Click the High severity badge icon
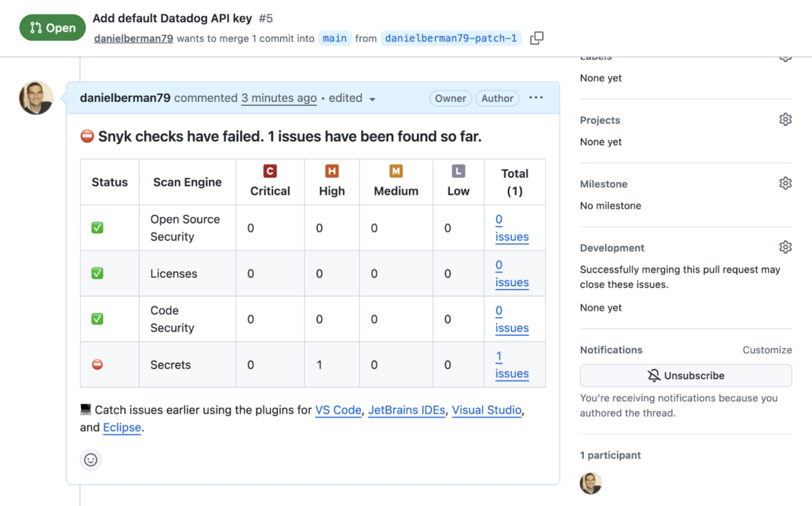The image size is (812, 506). [332, 171]
